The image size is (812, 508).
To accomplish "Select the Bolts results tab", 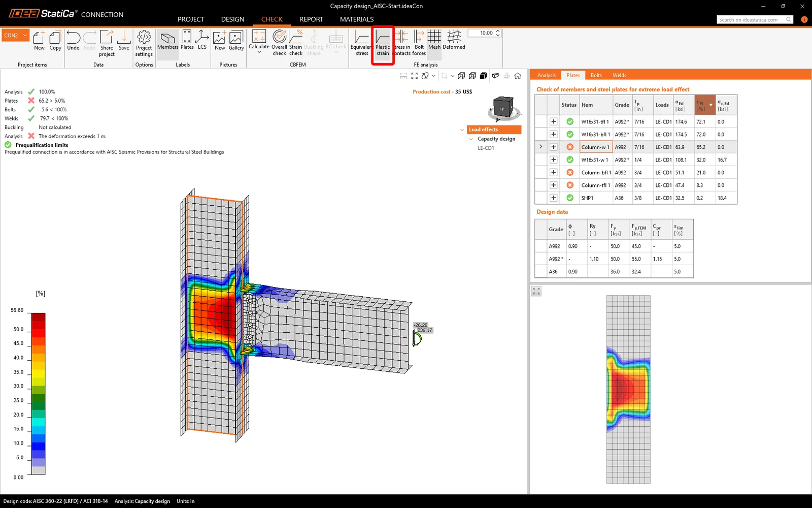I will coord(596,75).
